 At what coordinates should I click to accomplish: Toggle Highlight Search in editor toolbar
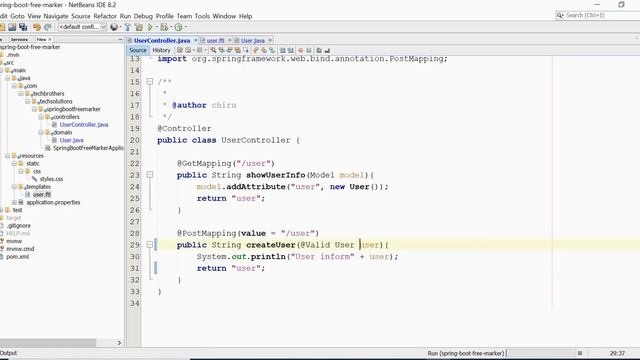238,50
